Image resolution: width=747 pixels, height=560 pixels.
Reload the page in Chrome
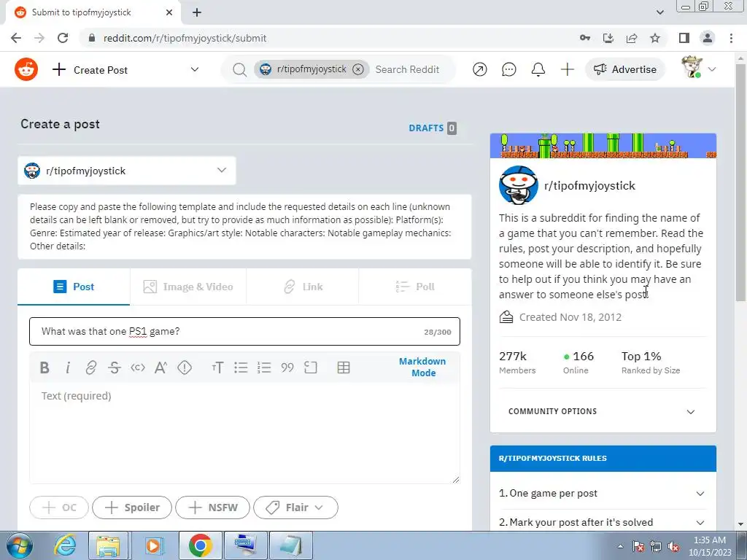63,38
